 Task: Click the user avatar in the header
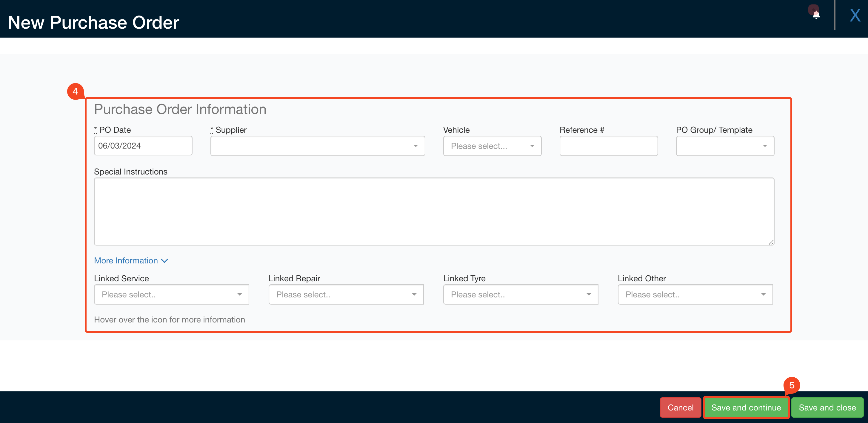813,10
